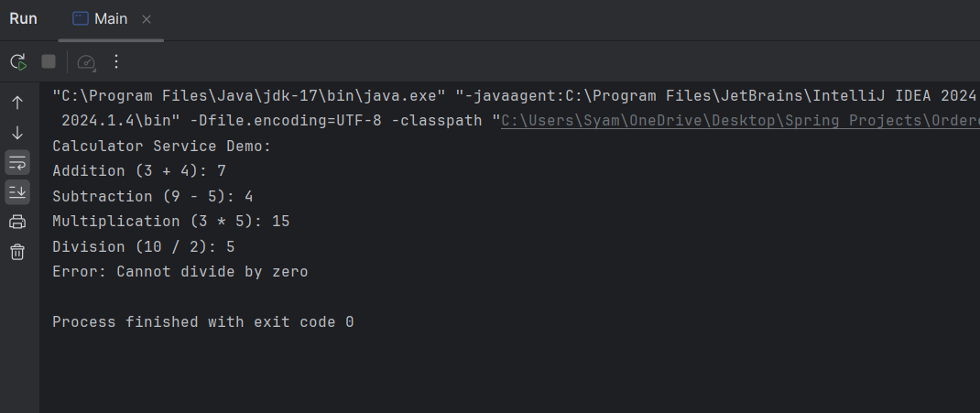Click the 'Error: Cannot divide by zero' line

coord(180,272)
